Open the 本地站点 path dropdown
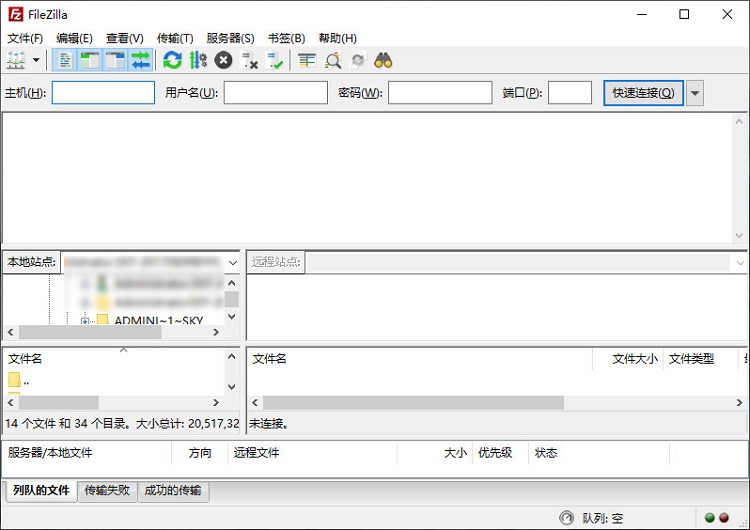The height and width of the screenshot is (530, 750). coord(233,263)
